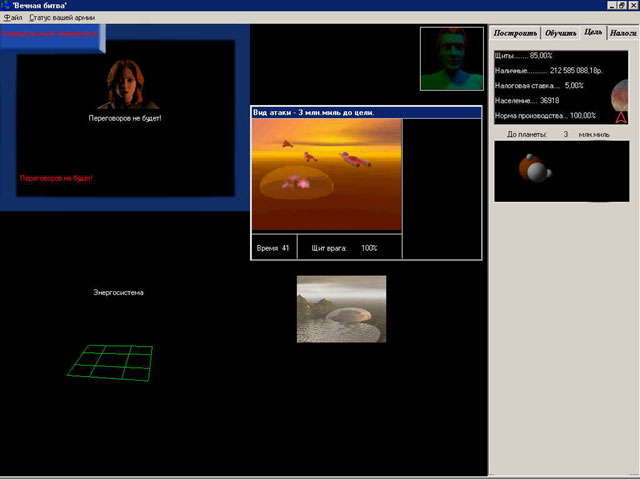Open the Налоги tab
The height and width of the screenshot is (480, 640).
pyautogui.click(x=623, y=33)
